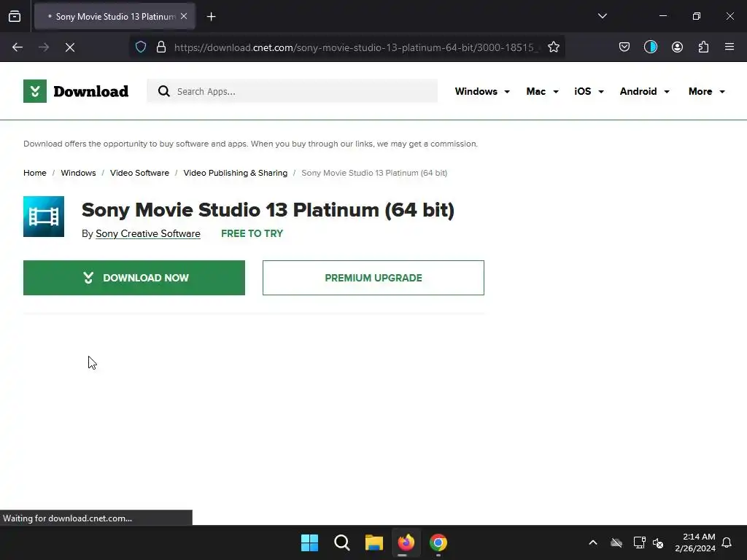Open taskbar Search
Screen dimensions: 747x560
[341, 542]
